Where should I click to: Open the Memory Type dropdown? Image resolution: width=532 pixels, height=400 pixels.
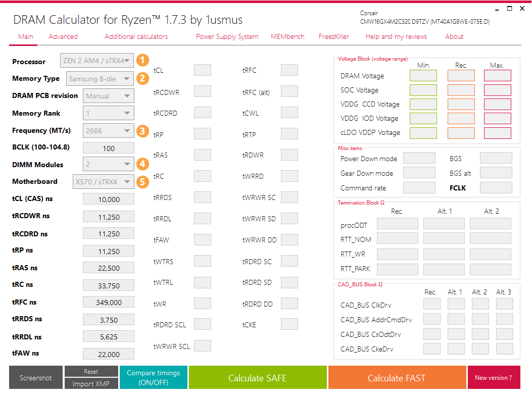[99, 78]
